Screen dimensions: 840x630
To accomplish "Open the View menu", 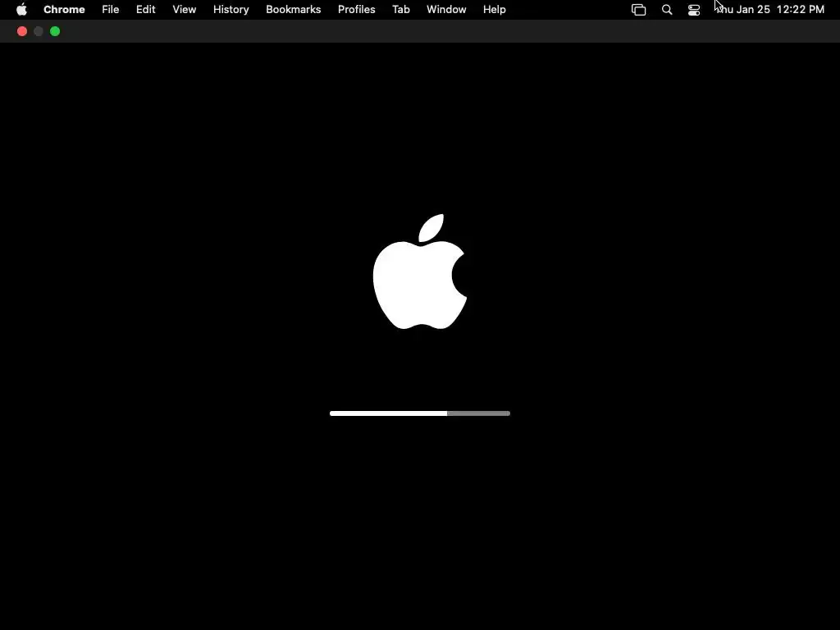I will tap(185, 10).
